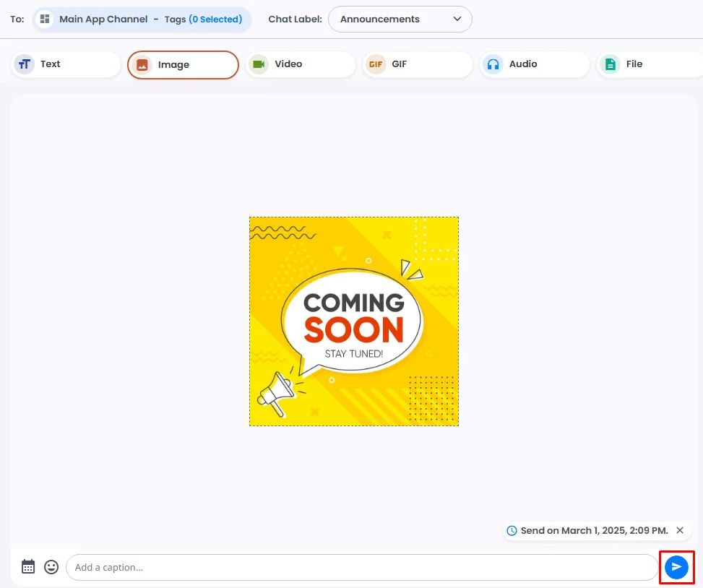Open the Announcements chat label dropdown
The height and width of the screenshot is (588, 703).
point(400,20)
